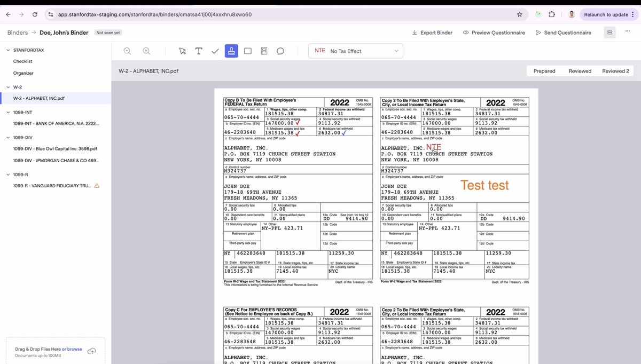Image resolution: width=641 pixels, height=364 pixels.
Task: Click the orange Test test annotation
Action: [x=484, y=185]
